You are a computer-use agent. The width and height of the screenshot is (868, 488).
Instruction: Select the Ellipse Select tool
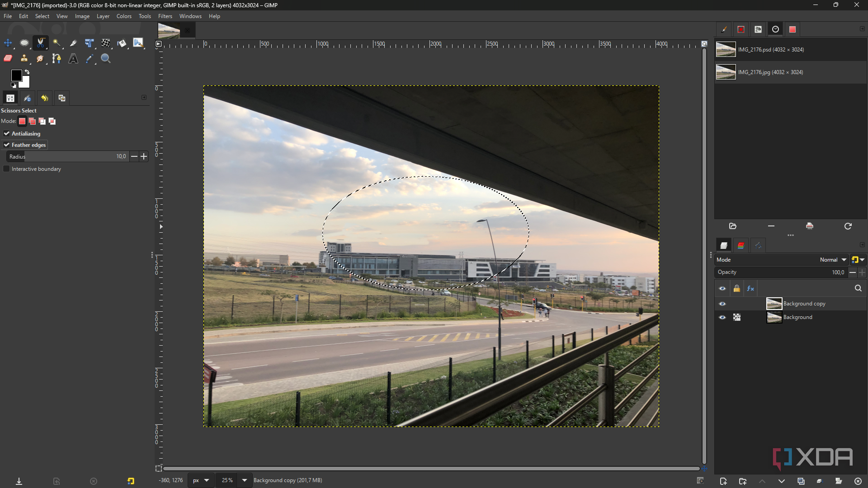click(24, 43)
